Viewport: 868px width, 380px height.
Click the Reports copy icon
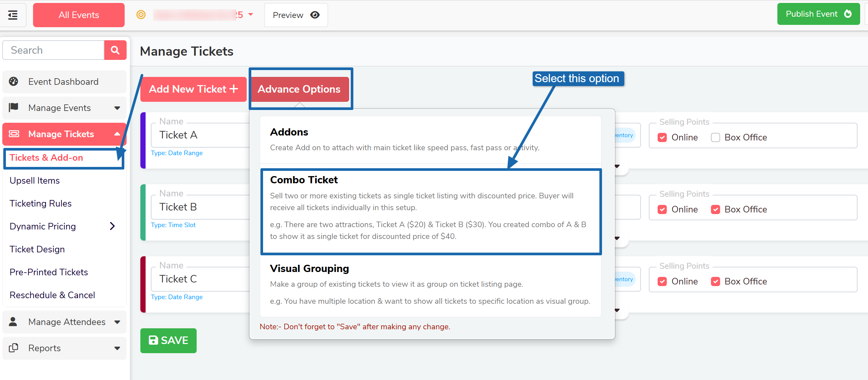coord(13,348)
